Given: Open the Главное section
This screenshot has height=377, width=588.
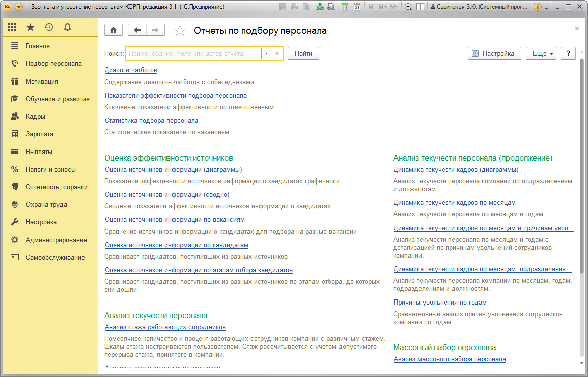Looking at the screenshot, I should (x=50, y=46).
